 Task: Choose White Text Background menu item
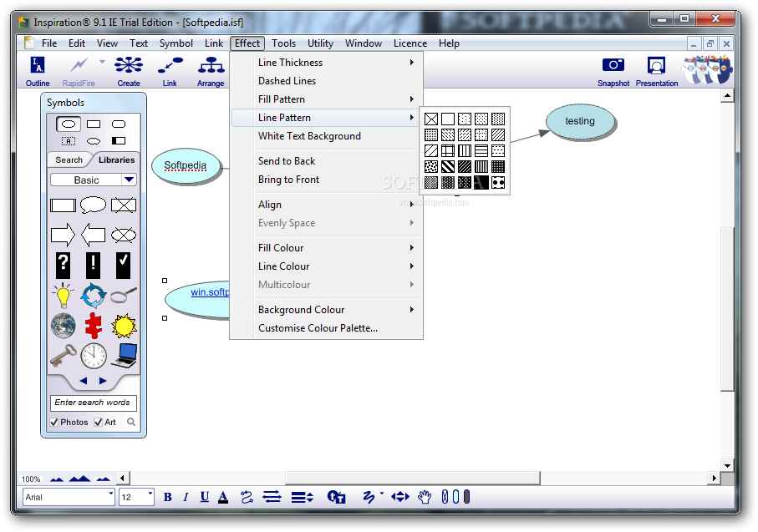point(328,136)
